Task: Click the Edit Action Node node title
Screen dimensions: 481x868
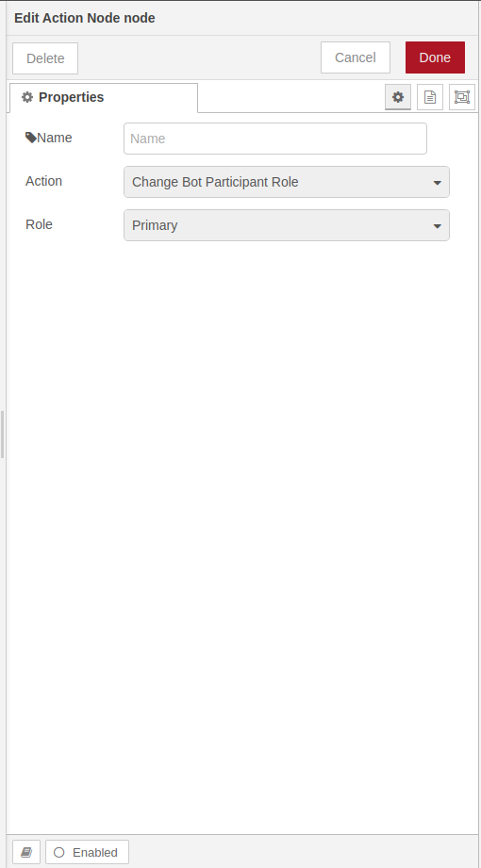Action: pyautogui.click(x=85, y=18)
